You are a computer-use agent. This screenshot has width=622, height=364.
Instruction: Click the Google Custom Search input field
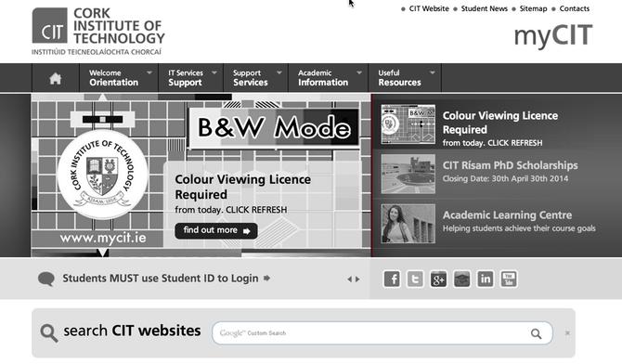point(382,333)
